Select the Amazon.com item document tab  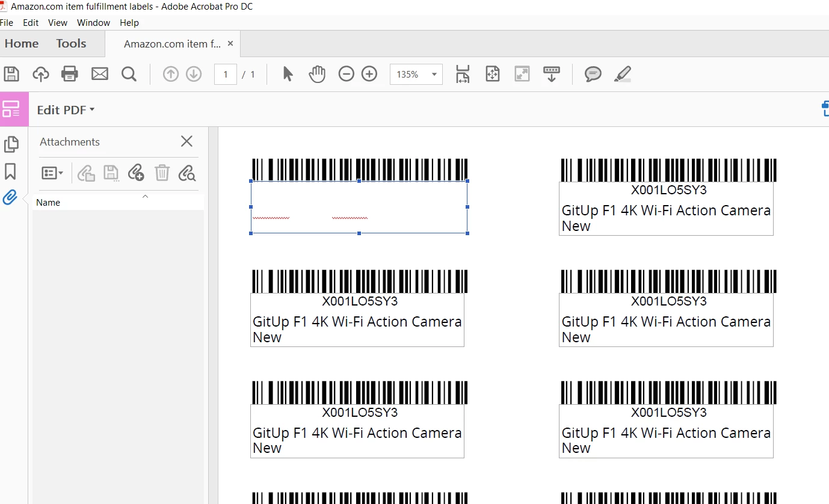coord(172,44)
